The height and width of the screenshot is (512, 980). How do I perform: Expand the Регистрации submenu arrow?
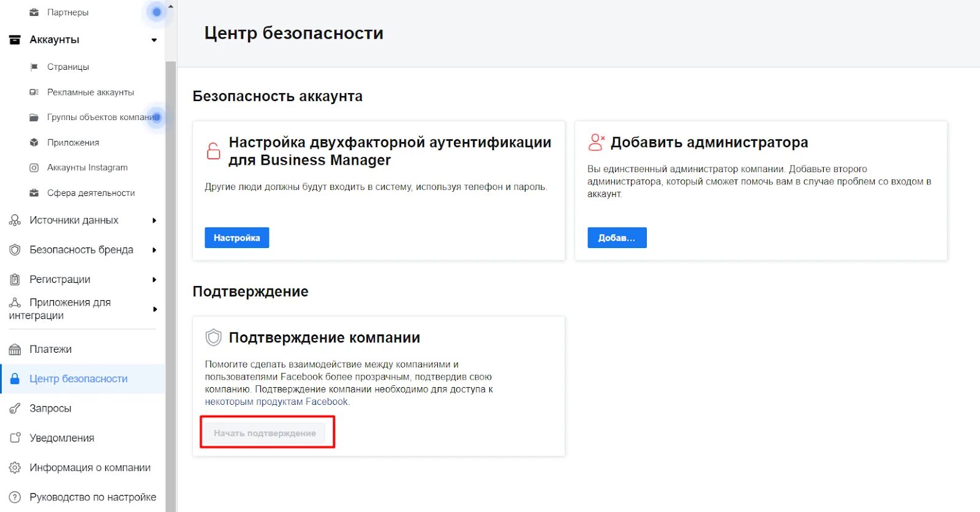[x=154, y=280]
